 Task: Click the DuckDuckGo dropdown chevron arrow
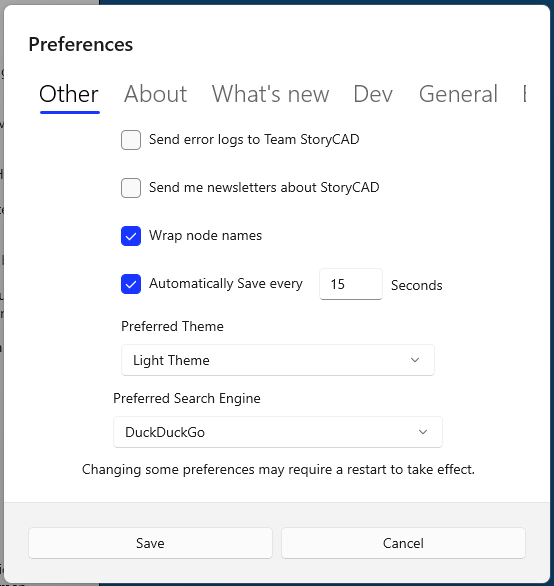[x=423, y=432]
